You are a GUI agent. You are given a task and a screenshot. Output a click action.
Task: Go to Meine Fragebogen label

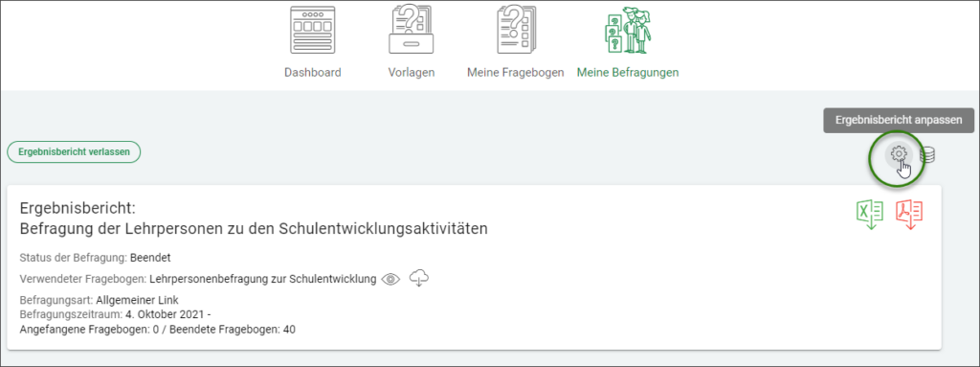pos(516,73)
